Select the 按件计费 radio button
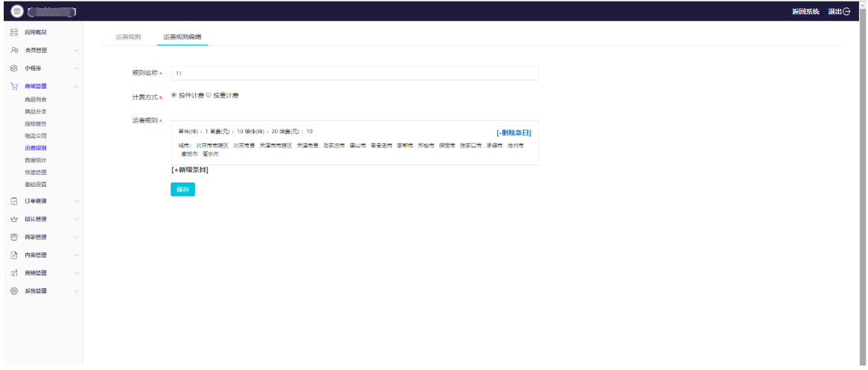This screenshot has height=370, width=868. point(174,95)
